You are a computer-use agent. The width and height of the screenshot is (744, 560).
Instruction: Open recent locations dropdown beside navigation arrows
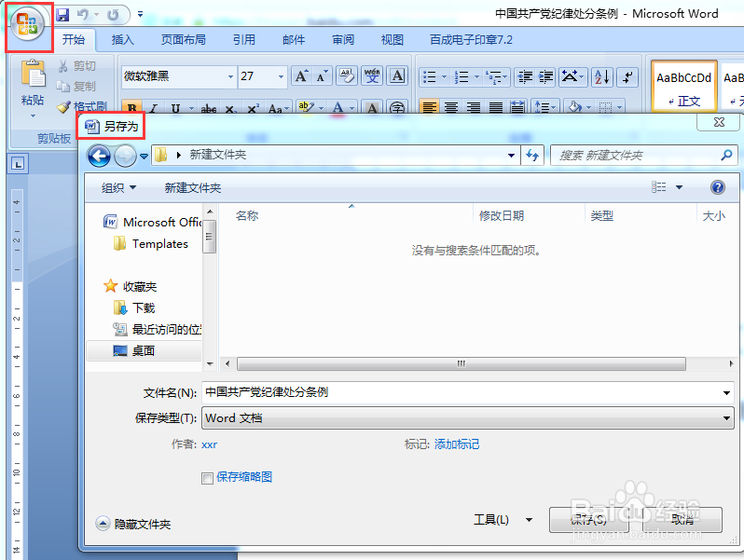tap(144, 156)
